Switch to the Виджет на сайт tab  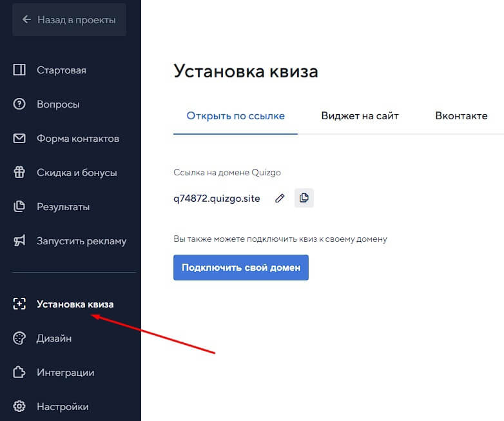pyautogui.click(x=360, y=116)
